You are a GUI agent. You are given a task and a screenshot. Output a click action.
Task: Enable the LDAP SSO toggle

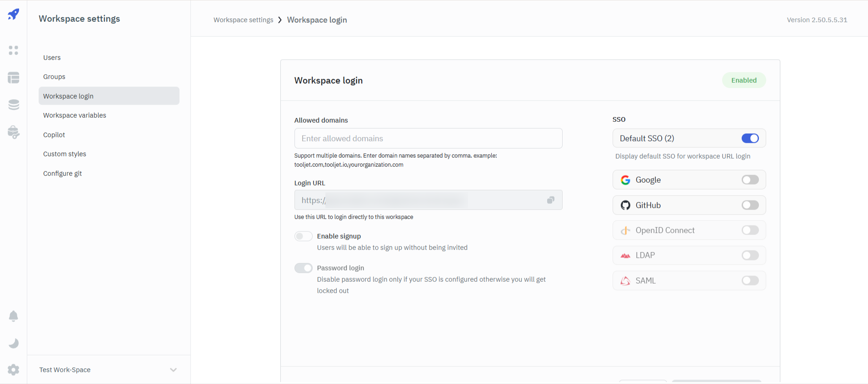[750, 255]
